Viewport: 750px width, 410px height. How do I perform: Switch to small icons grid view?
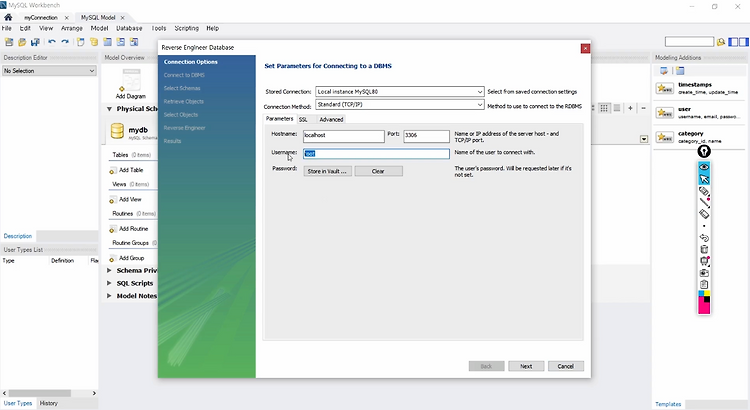pos(604,108)
